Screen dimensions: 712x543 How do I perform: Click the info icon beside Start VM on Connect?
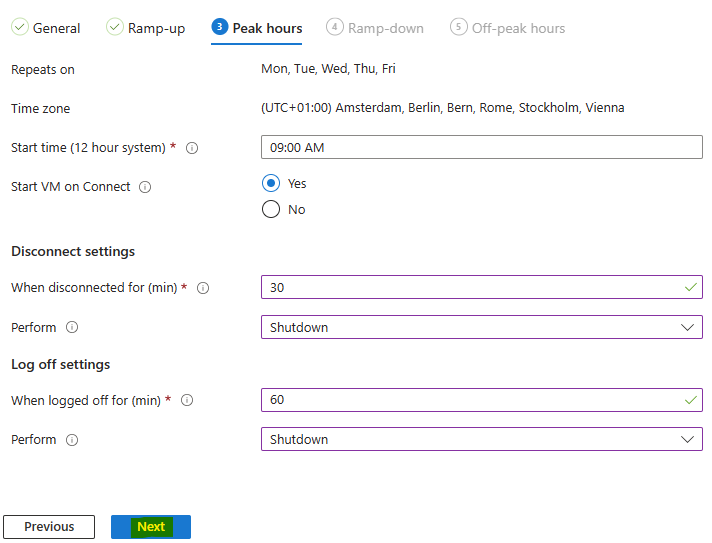click(x=145, y=187)
